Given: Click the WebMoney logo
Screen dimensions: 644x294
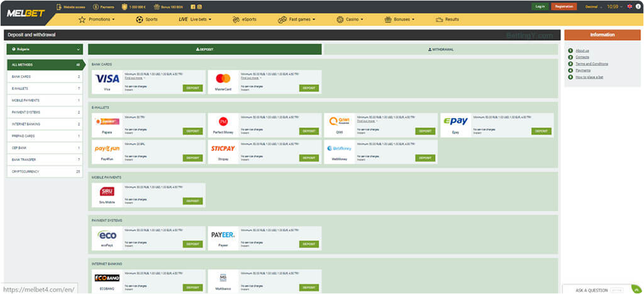Looking at the screenshot, I should [x=339, y=148].
